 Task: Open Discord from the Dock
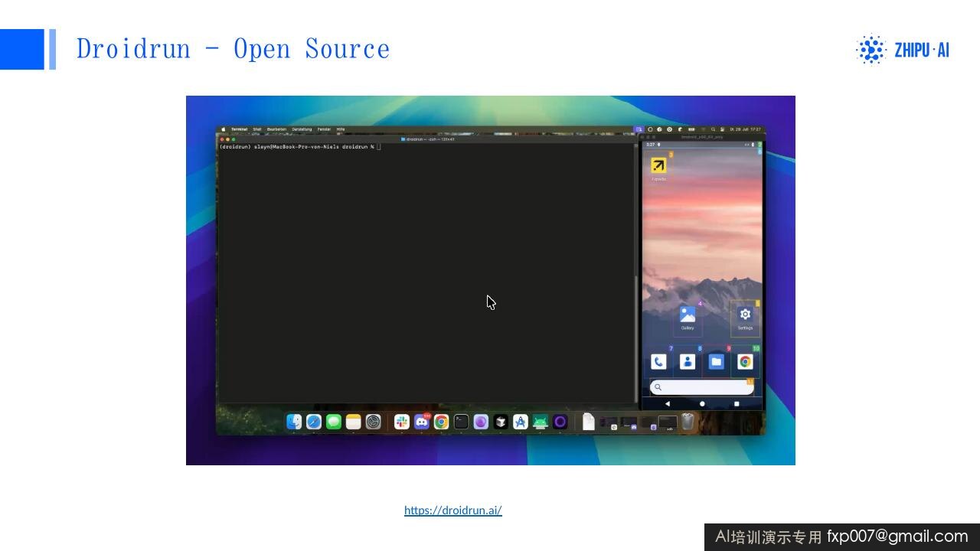pyautogui.click(x=422, y=422)
